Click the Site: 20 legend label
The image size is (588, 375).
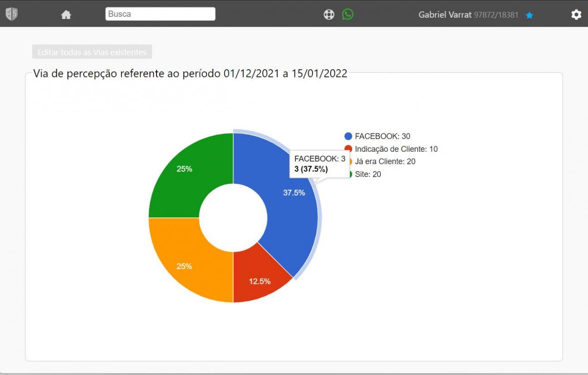point(368,174)
